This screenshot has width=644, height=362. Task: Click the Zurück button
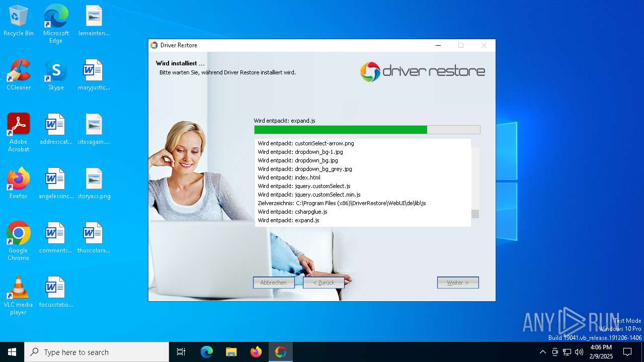[324, 283]
